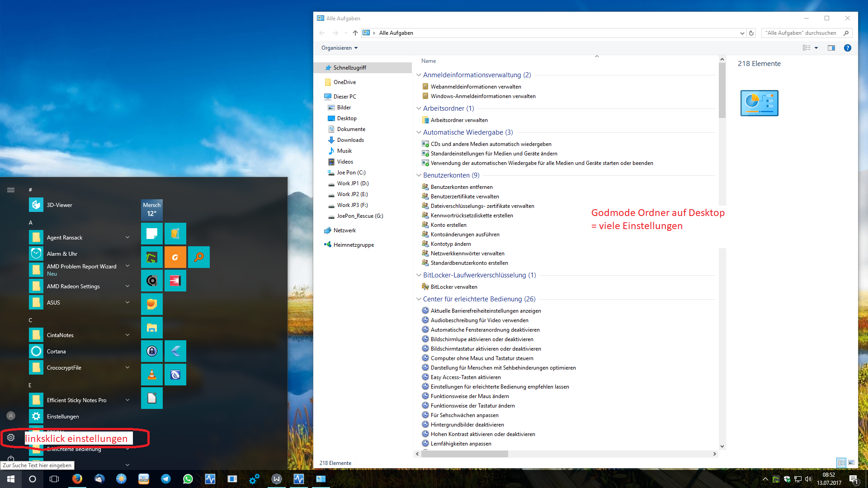Viewport: 868px width, 488px height.
Task: Open the orange search tile in Start
Action: [x=198, y=257]
